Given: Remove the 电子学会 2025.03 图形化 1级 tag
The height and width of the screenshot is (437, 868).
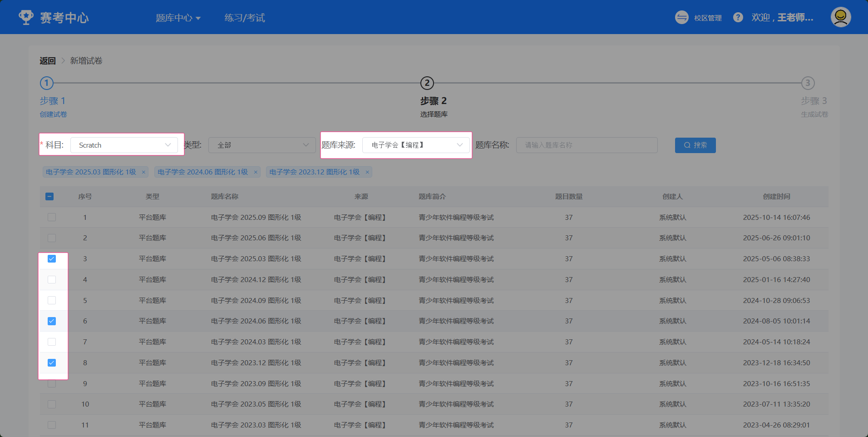Looking at the screenshot, I should 143,172.
